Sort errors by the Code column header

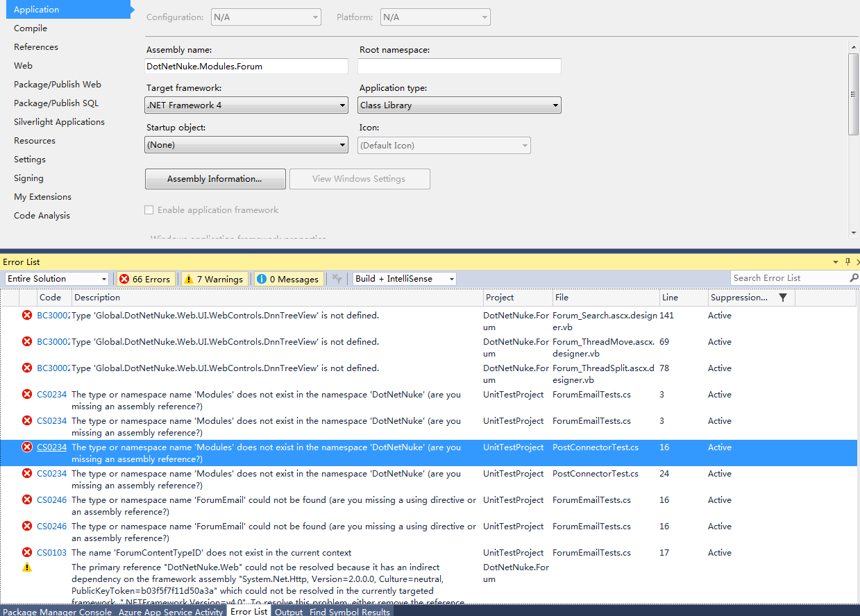[x=53, y=298]
